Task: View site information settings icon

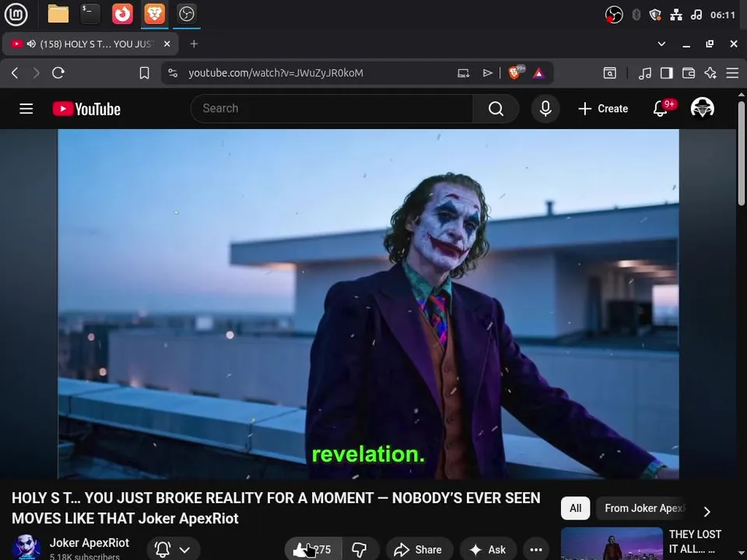Action: pos(173,73)
